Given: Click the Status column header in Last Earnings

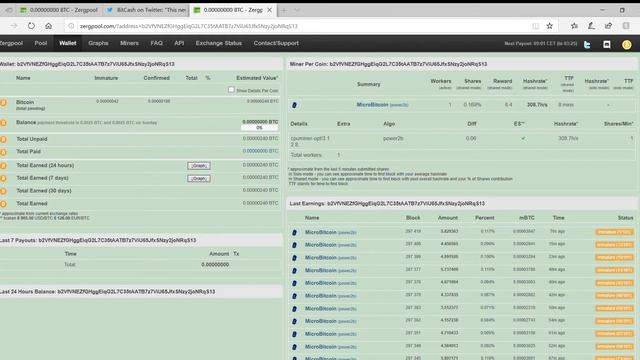Looking at the screenshot, I should (625, 218).
